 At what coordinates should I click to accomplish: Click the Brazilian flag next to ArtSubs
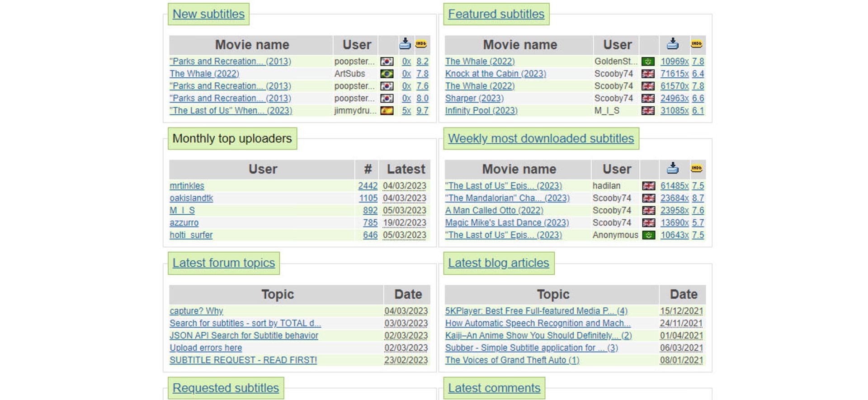(x=387, y=74)
